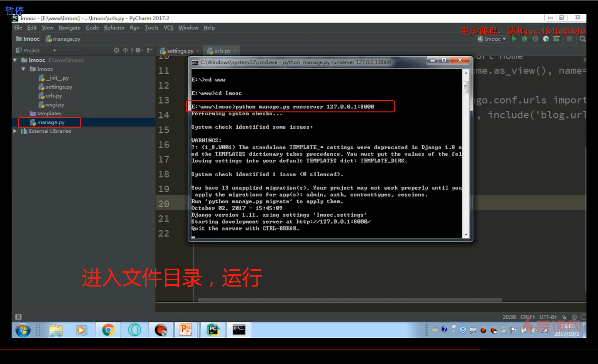Click the gray stop button in the toolbar
This screenshot has height=364, width=598.
570,39
